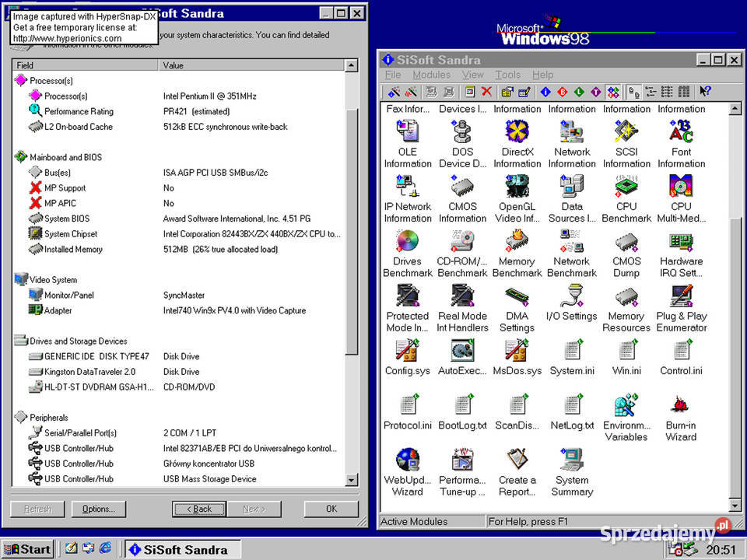Open the IP Network Information module
Viewport: 747px width, 560px height.
click(x=407, y=199)
